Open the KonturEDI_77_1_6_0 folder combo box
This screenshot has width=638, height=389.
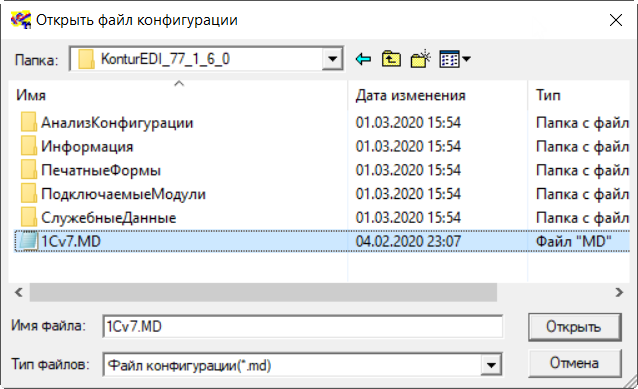206,59
